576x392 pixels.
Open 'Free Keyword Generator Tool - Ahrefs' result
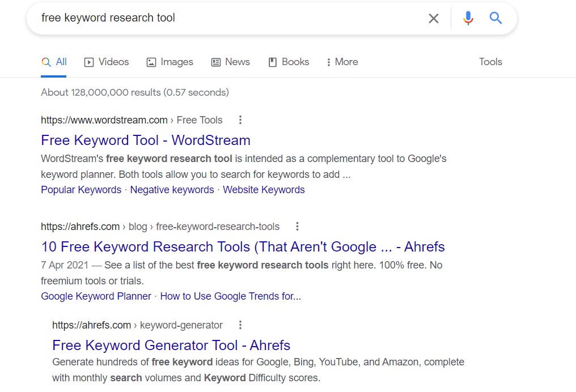(171, 345)
